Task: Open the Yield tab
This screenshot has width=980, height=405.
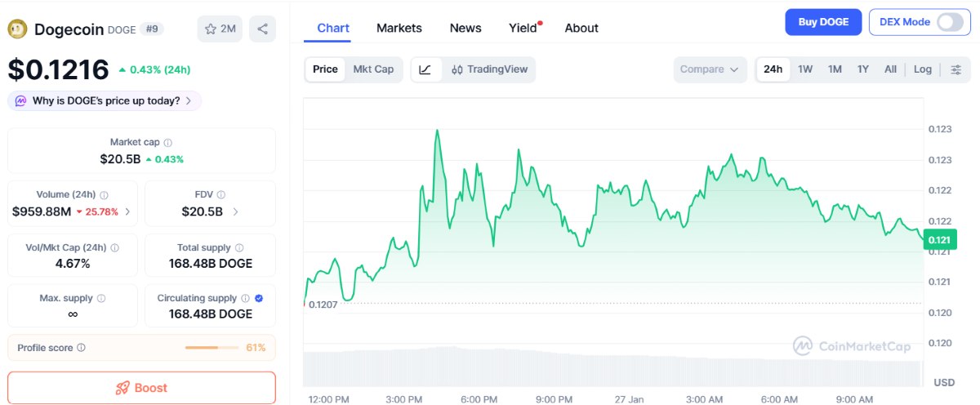Action: tap(523, 28)
